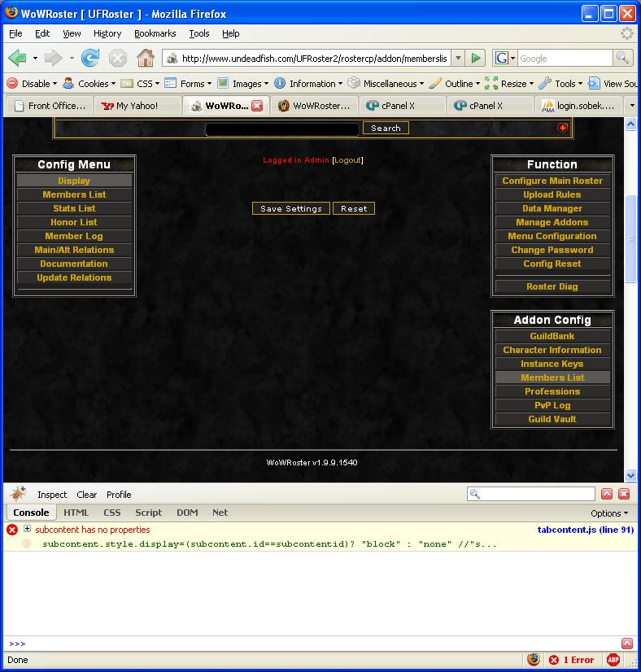641x672 pixels.
Task: Switch to the My Yahoo! tab
Action: [138, 106]
